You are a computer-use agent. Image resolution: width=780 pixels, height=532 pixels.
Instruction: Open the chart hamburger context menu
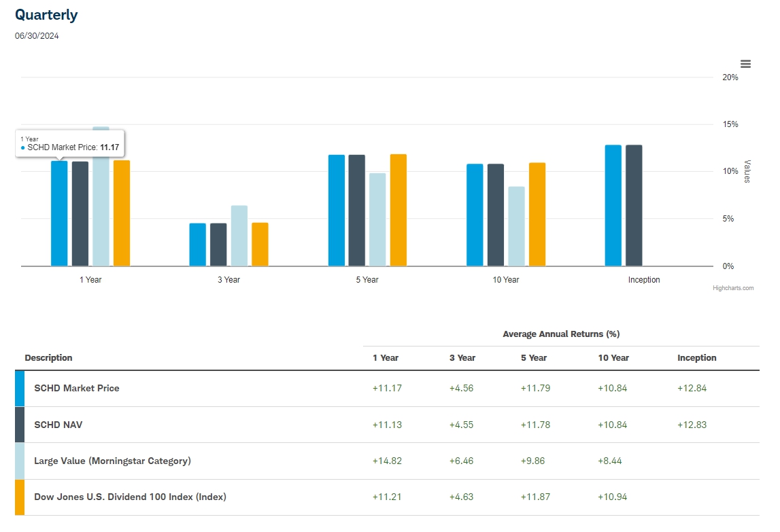[x=745, y=64]
